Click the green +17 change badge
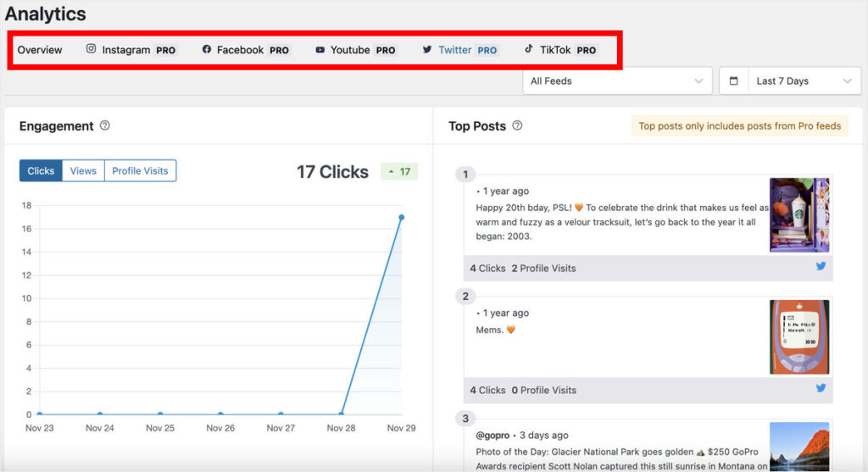The height and width of the screenshot is (472, 868). (x=399, y=171)
